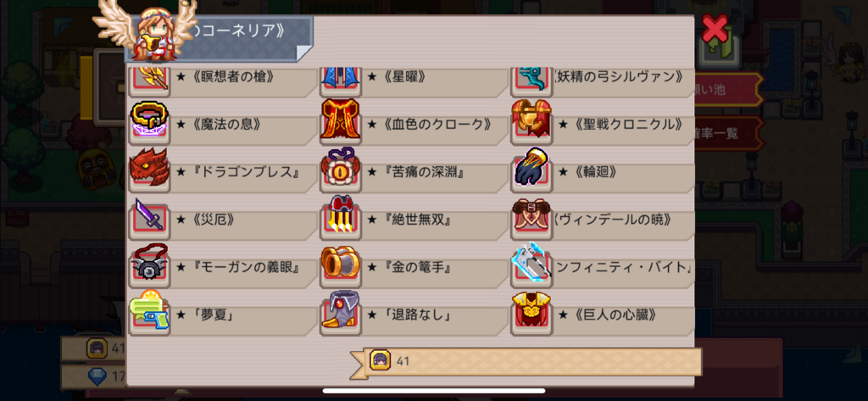The width and height of the screenshot is (868, 401).
Task: Choose the red armor 巨人の心臓 icon
Action: point(531,311)
